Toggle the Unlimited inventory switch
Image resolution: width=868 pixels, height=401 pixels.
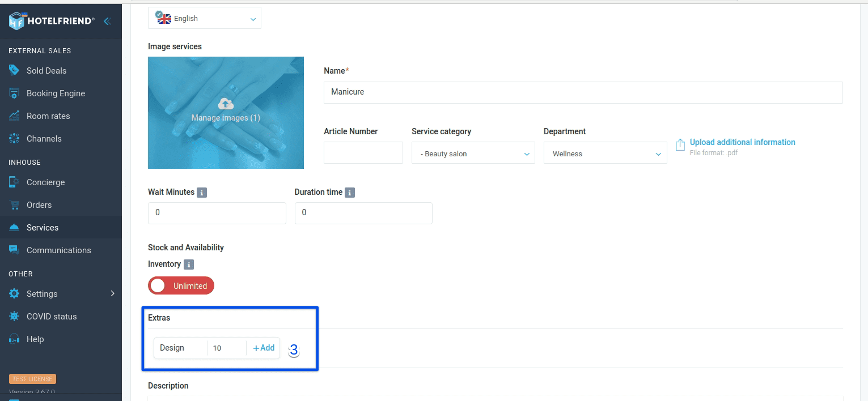(x=181, y=286)
